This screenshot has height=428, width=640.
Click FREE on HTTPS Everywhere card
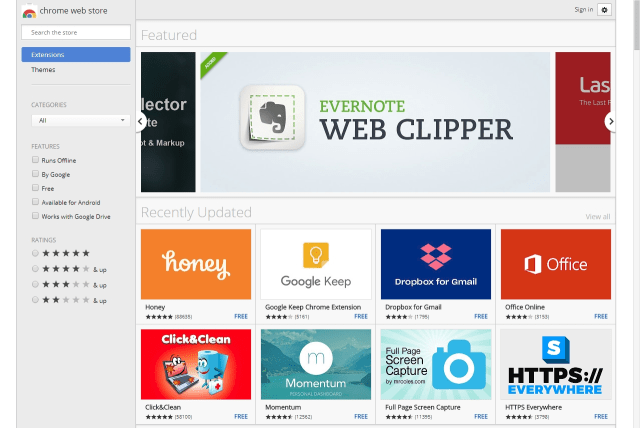point(601,417)
